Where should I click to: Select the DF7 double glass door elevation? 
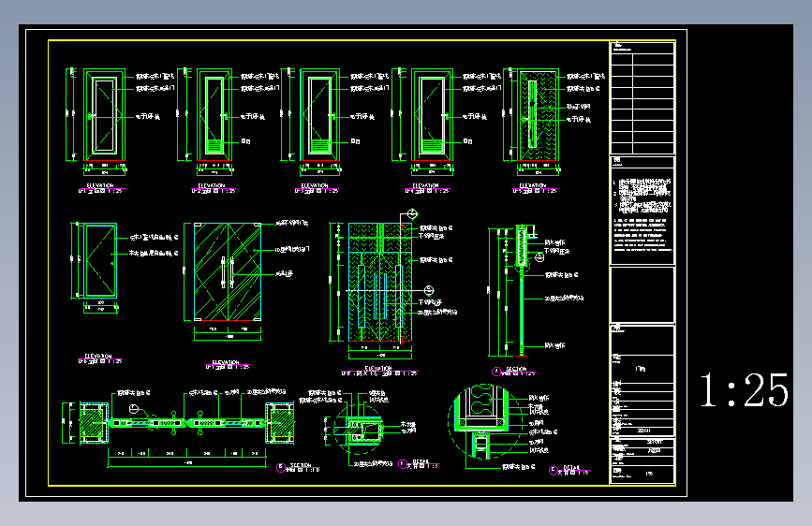click(x=228, y=272)
